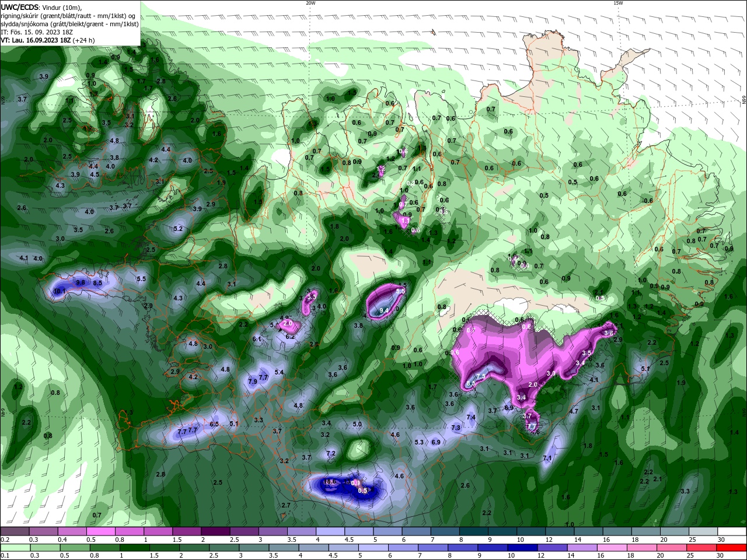747x560 pixels.
Task: Click the '15W' longitude label
Action: (x=618, y=3)
